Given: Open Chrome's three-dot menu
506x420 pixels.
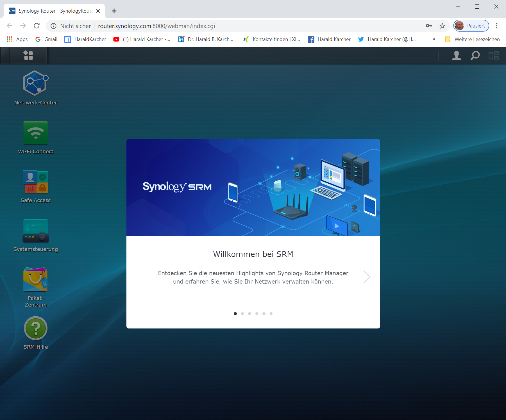Looking at the screenshot, I should (x=497, y=26).
